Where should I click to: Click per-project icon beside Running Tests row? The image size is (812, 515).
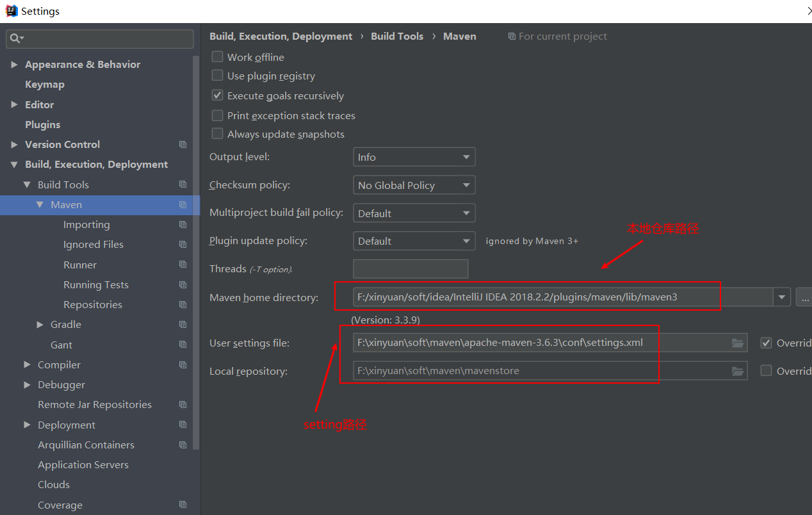coord(183,284)
